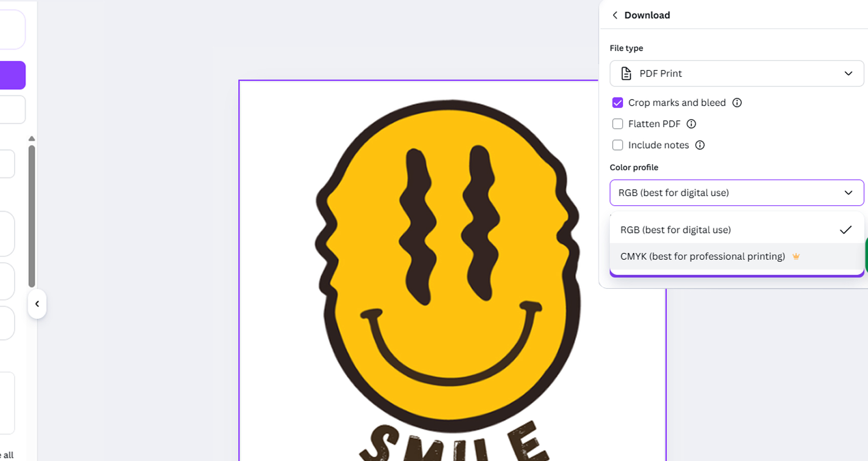Select the yellow smiley face graphic on canvas
Viewport: 868px width, 461px height.
449,263
